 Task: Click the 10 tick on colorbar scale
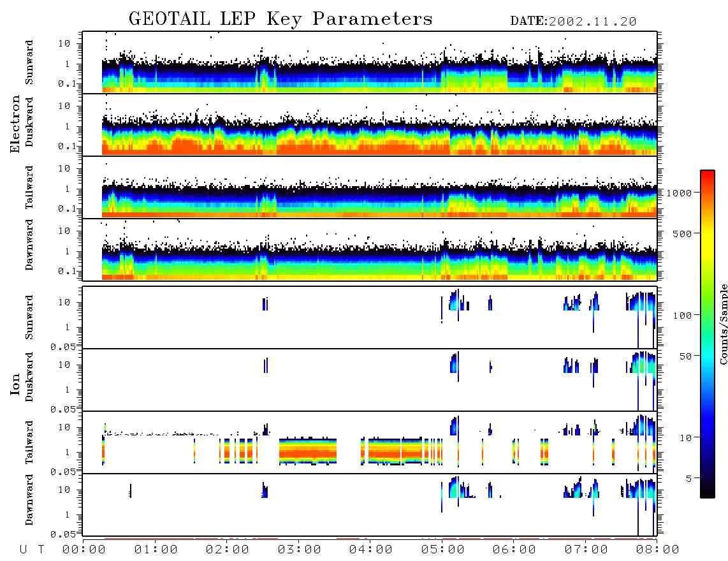685,438
